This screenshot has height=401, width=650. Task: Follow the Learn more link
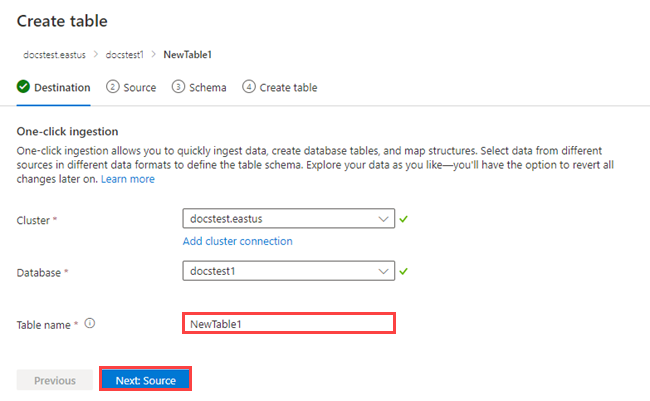(x=127, y=179)
